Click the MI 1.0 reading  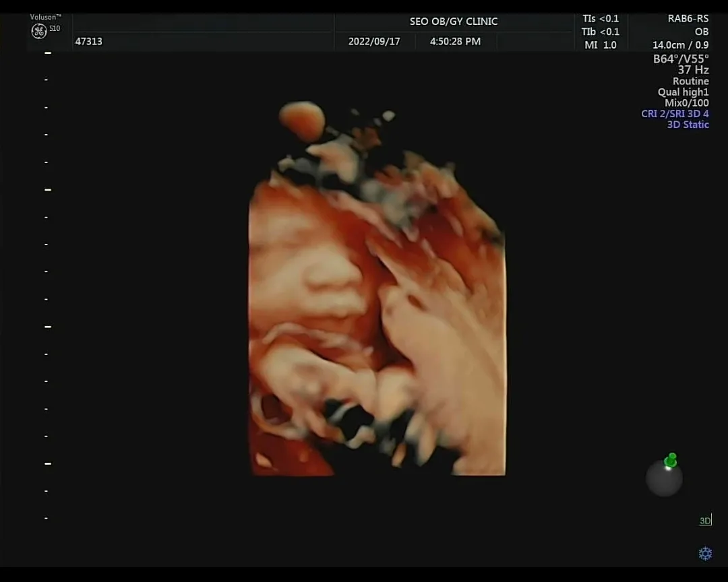[601, 45]
